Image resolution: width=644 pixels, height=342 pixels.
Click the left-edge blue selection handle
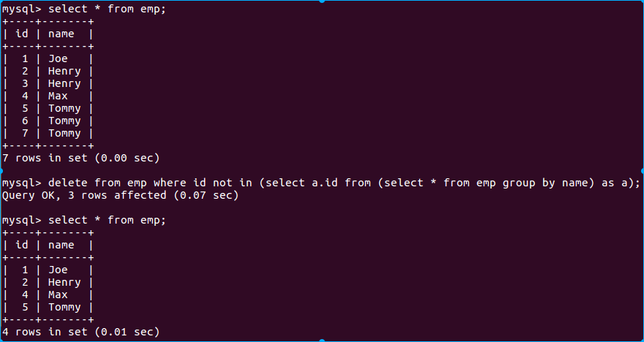(1, 170)
